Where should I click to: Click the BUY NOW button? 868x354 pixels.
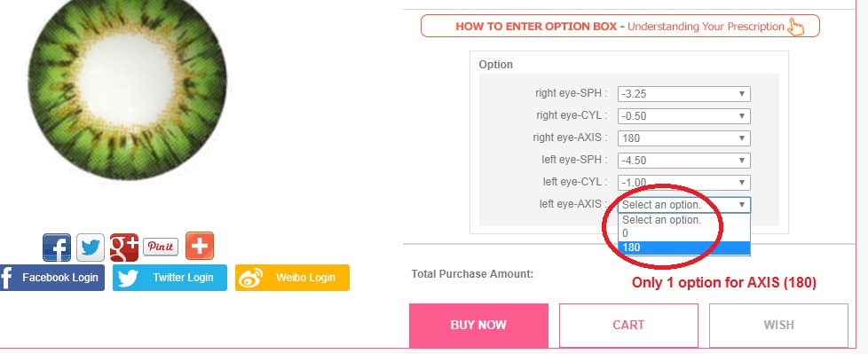tap(479, 326)
